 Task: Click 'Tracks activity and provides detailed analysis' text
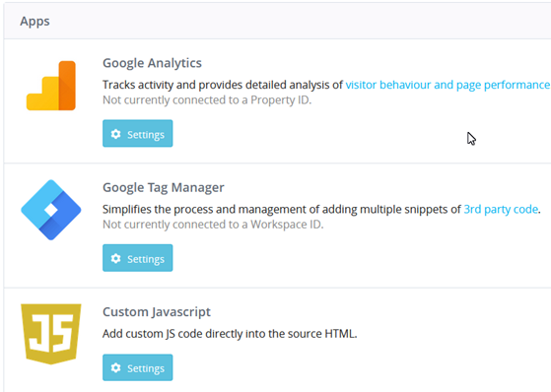223,85
